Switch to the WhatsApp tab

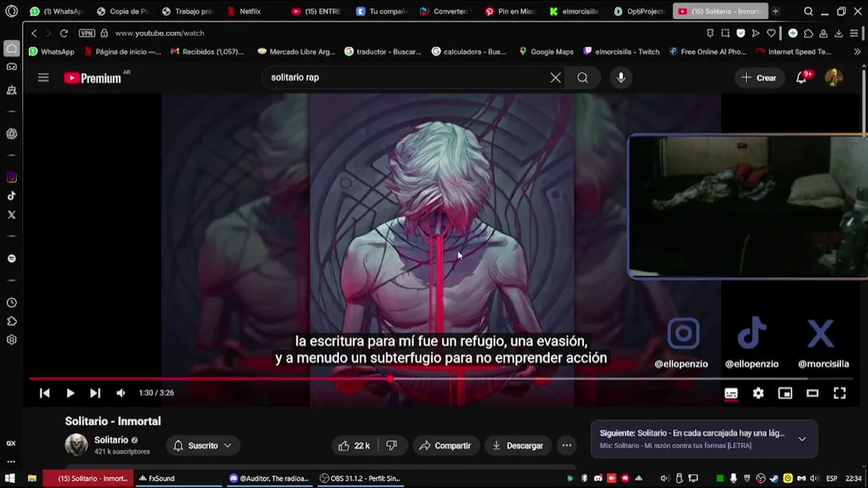click(56, 12)
